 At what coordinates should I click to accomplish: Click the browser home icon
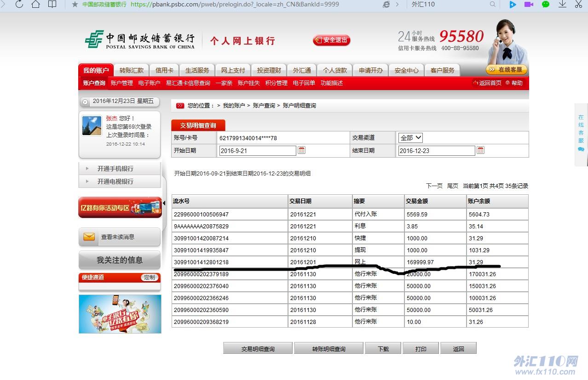point(35,5)
